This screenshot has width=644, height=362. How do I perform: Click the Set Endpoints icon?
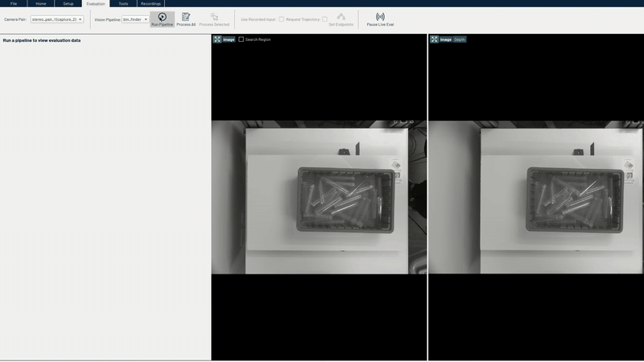341,16
